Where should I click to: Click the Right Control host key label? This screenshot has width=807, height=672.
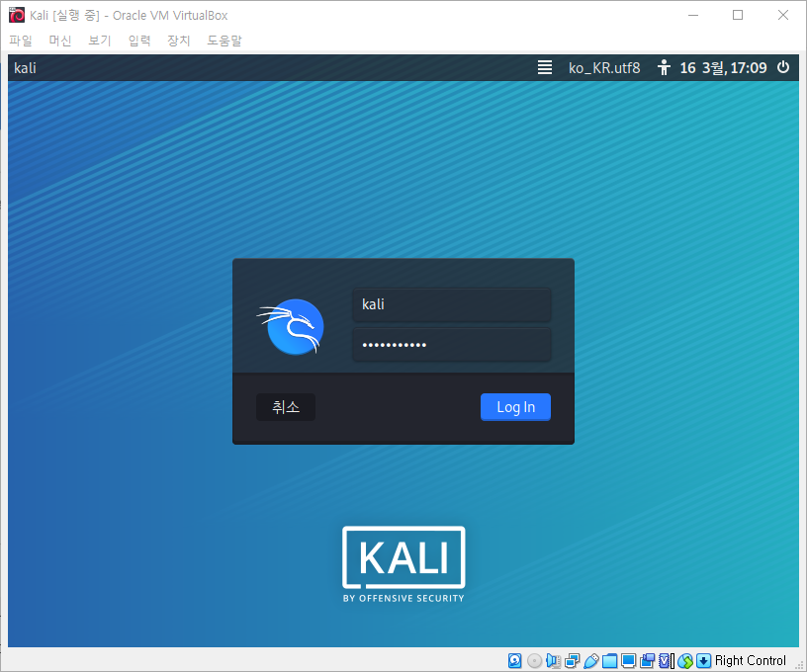(751, 661)
